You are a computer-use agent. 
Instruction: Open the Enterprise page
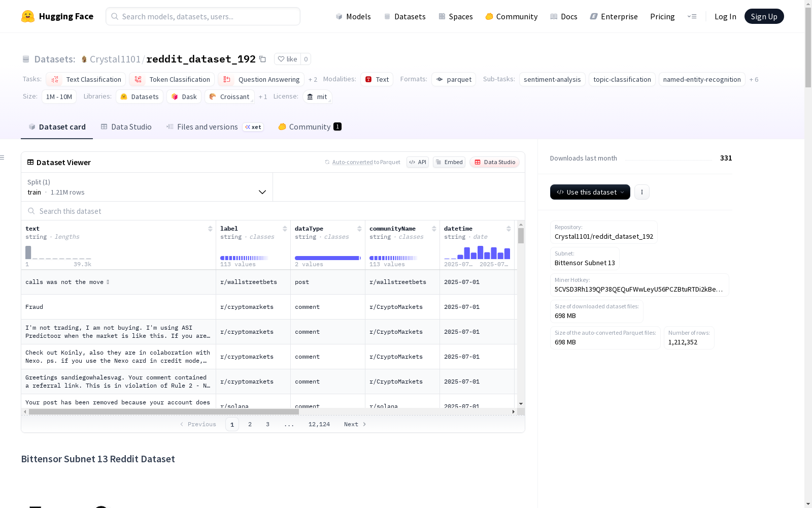click(x=614, y=16)
